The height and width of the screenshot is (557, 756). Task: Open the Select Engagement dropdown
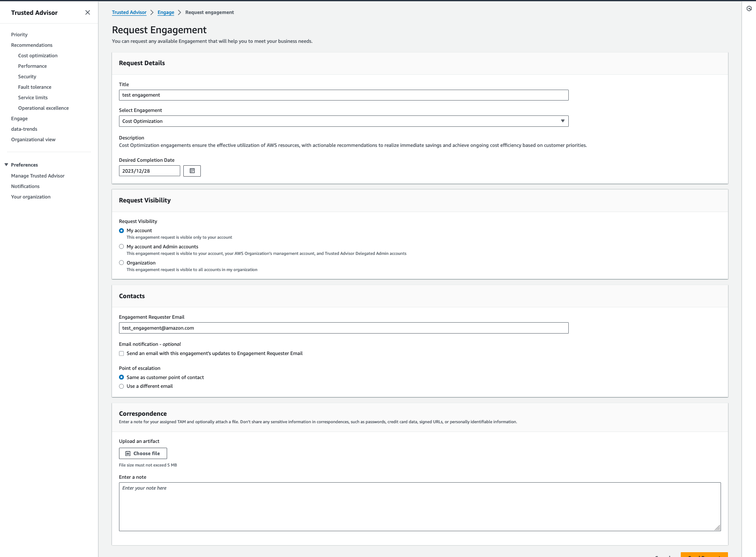tap(343, 121)
